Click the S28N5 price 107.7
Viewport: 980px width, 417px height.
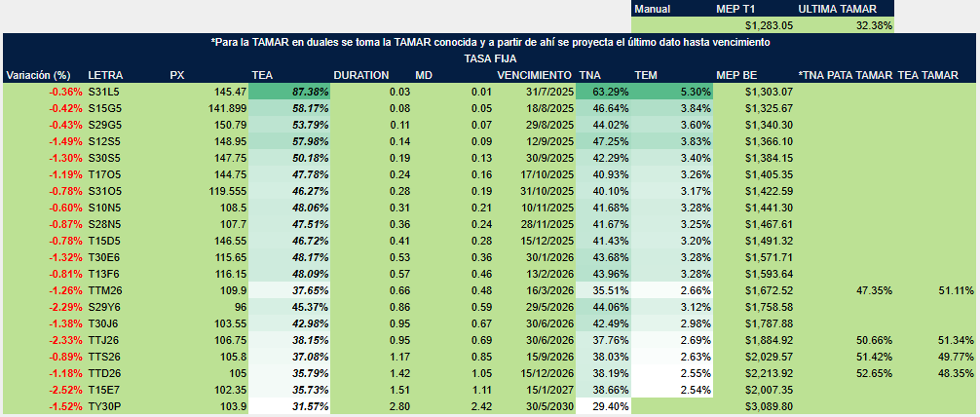click(x=235, y=222)
